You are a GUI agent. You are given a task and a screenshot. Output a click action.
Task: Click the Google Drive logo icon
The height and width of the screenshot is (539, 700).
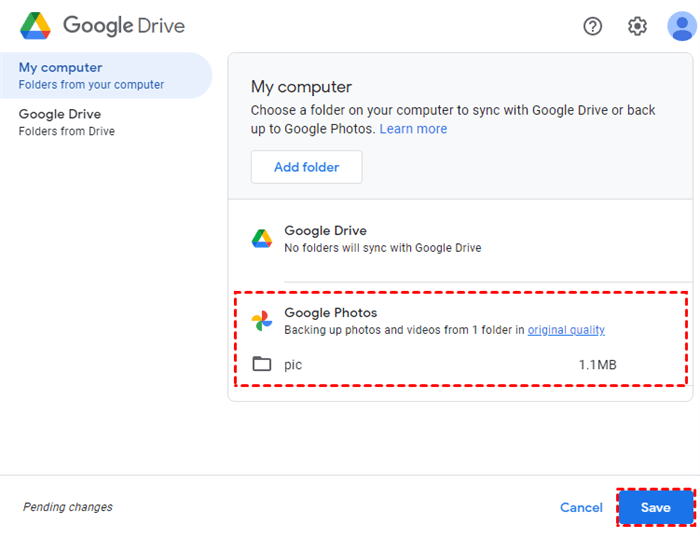(36, 26)
